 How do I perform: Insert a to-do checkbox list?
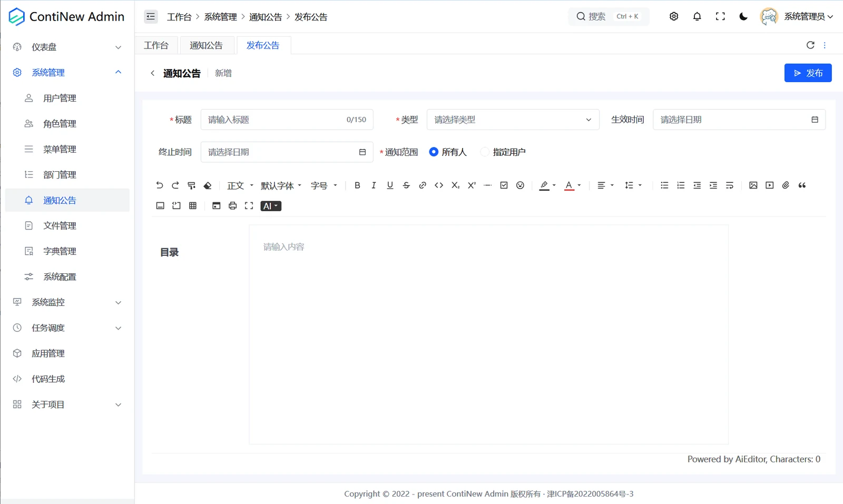(x=504, y=185)
